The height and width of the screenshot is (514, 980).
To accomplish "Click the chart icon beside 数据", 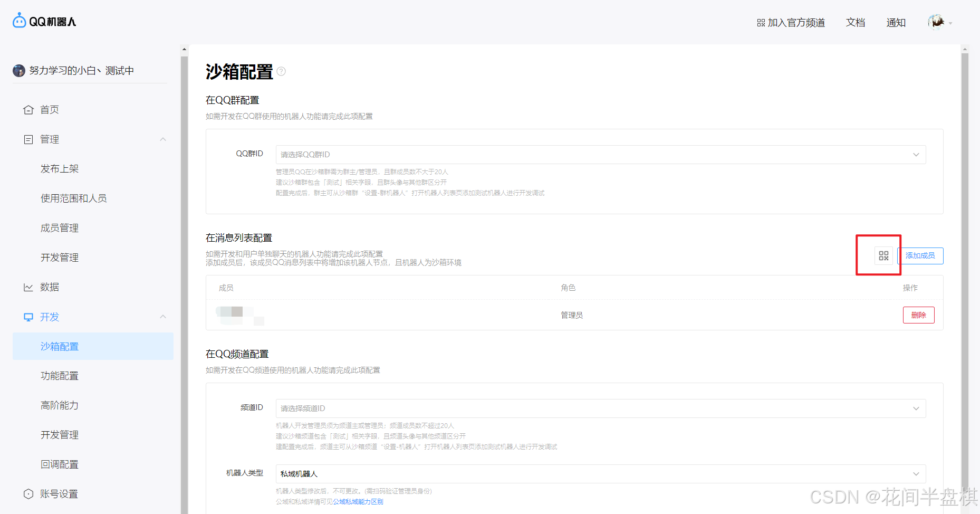I will click(28, 287).
